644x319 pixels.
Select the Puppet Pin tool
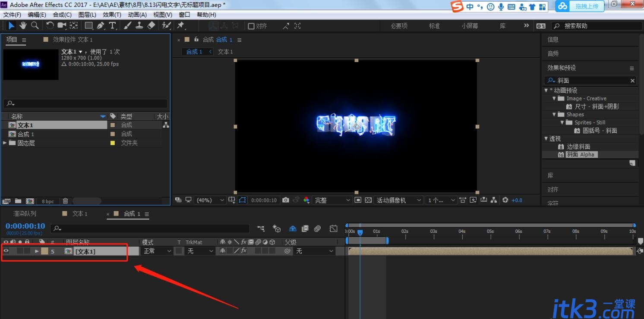pos(181,26)
